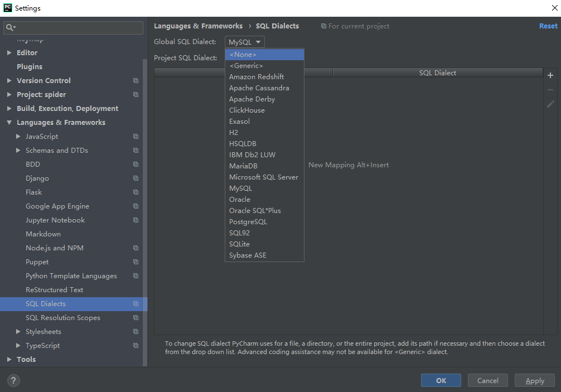This screenshot has height=392, width=561.
Task: Select the Jupyter Notebook settings item
Action: point(55,220)
